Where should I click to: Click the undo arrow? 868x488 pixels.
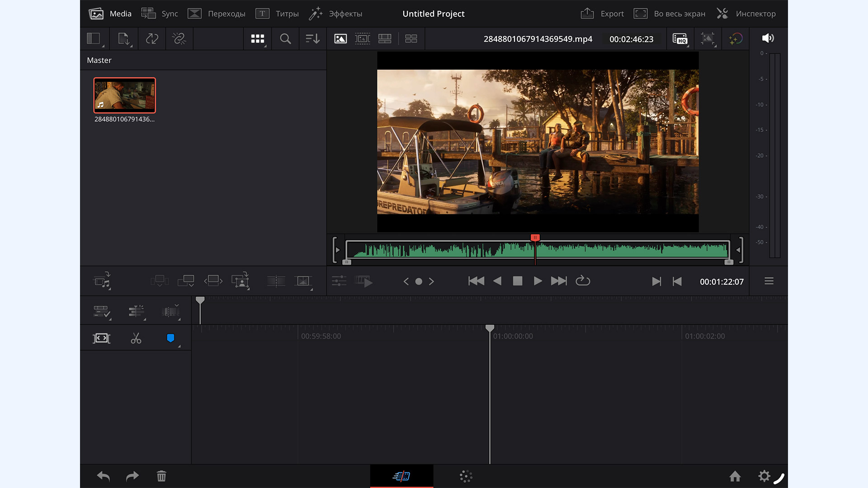[104, 476]
